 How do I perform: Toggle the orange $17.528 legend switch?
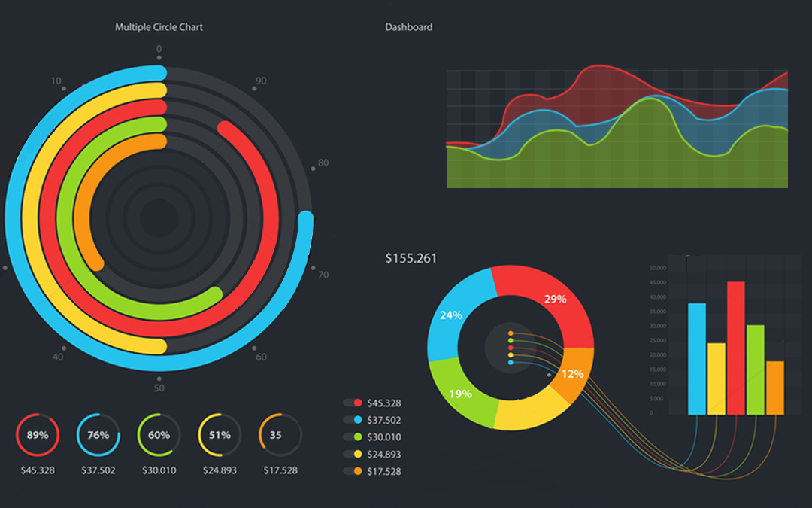pos(353,471)
